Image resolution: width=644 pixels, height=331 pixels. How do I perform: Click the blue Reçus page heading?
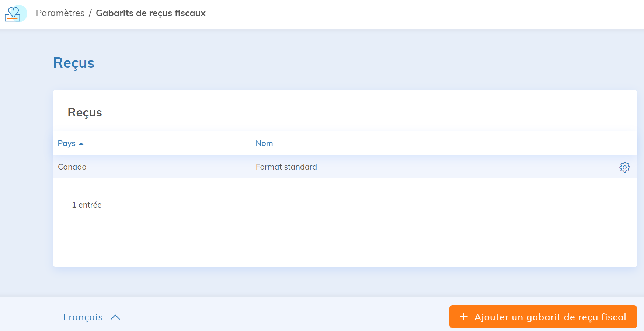click(x=74, y=63)
